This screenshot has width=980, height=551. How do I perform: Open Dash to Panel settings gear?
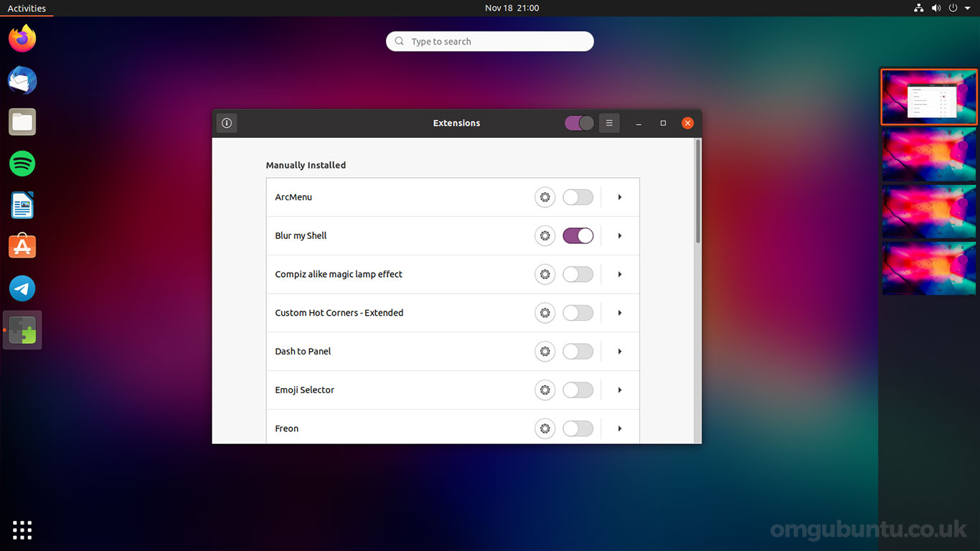[545, 352]
